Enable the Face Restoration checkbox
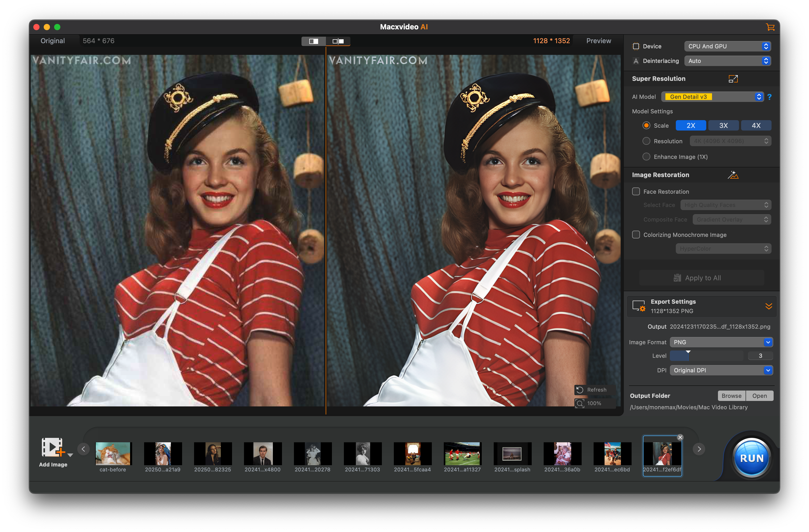This screenshot has height=532, width=809. click(x=636, y=192)
